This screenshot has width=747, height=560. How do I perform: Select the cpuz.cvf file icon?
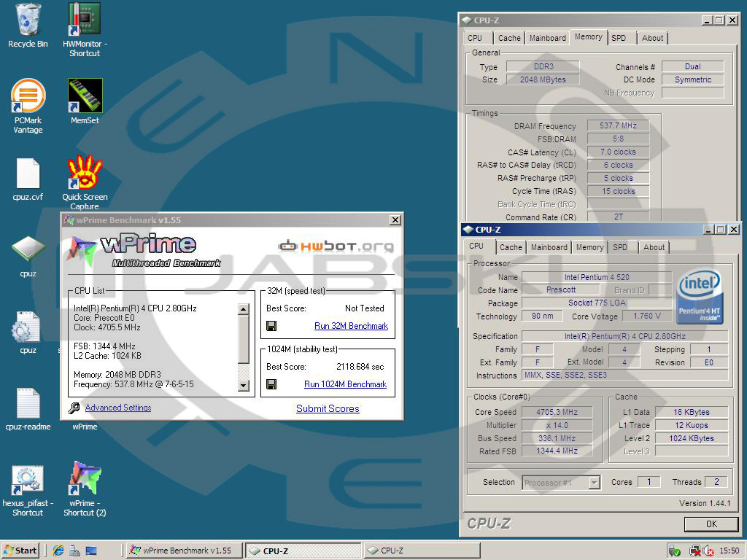pyautogui.click(x=28, y=174)
